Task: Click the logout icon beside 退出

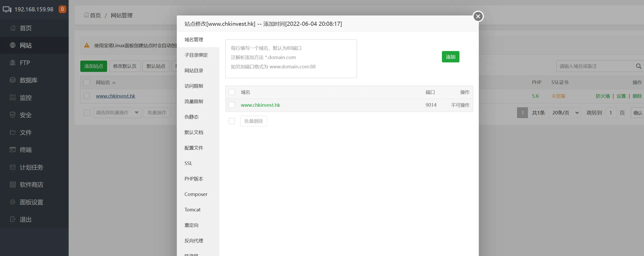Action: click(13, 219)
